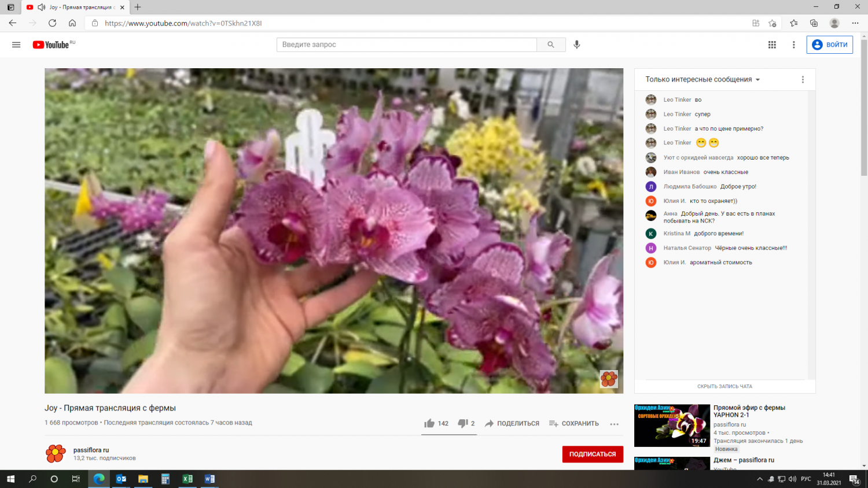The height and width of the screenshot is (488, 868).
Task: Open the YouTube apps grid icon
Action: (x=772, y=45)
